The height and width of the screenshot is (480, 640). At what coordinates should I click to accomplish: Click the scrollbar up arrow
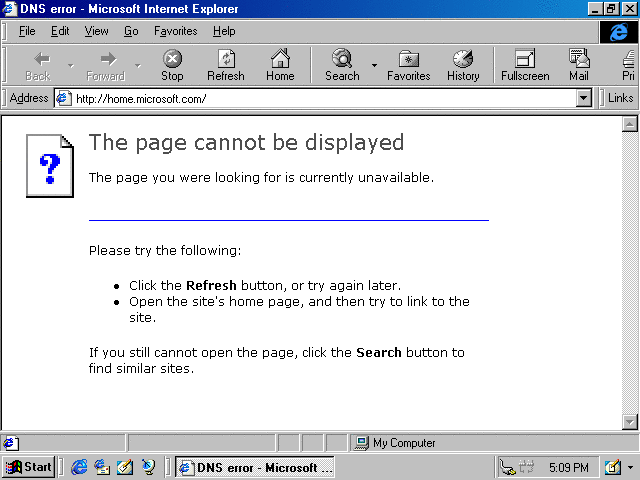coord(629,124)
